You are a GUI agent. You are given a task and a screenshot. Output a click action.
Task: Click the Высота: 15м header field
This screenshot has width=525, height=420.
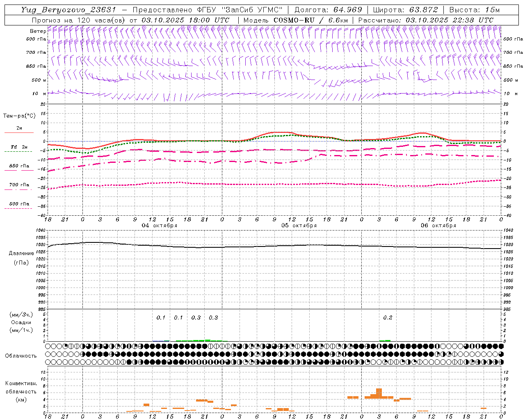point(475,10)
